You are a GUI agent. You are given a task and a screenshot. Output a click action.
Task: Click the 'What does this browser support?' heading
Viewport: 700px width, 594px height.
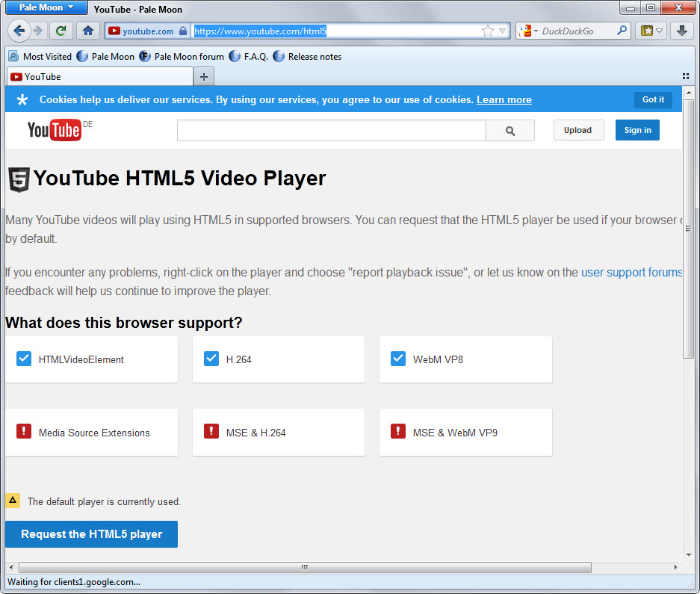pos(124,323)
